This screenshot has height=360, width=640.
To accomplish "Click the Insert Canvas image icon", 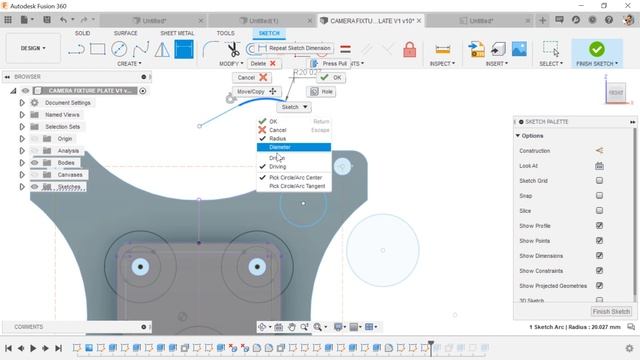I will coord(519,49).
